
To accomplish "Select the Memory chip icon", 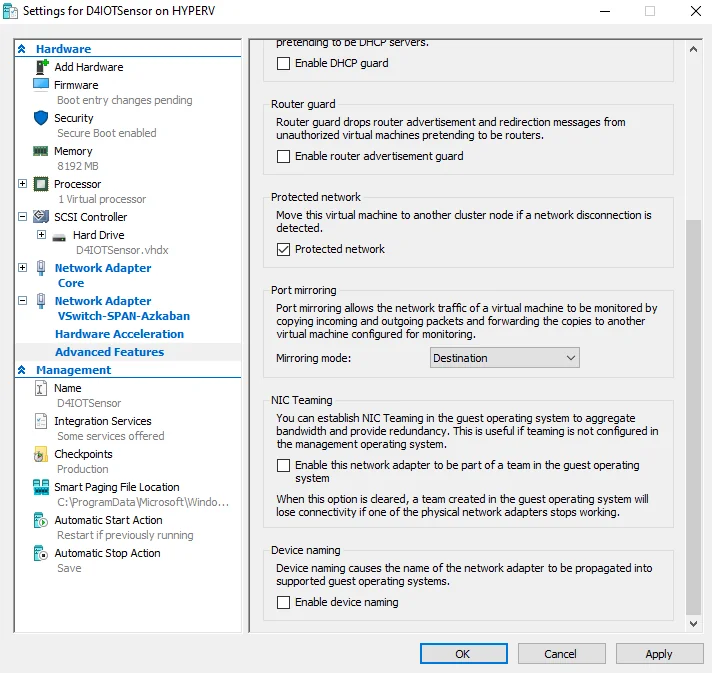I will tap(41, 151).
